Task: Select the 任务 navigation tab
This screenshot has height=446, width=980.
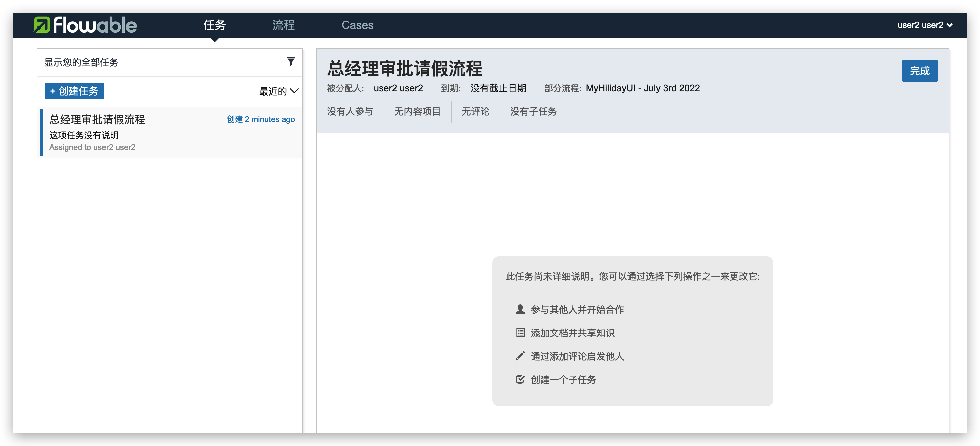Action: [x=214, y=25]
